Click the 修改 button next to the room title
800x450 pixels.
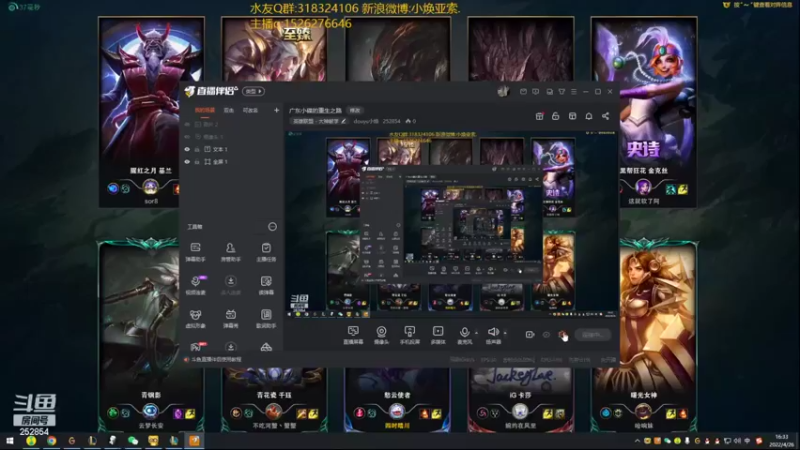(x=355, y=110)
